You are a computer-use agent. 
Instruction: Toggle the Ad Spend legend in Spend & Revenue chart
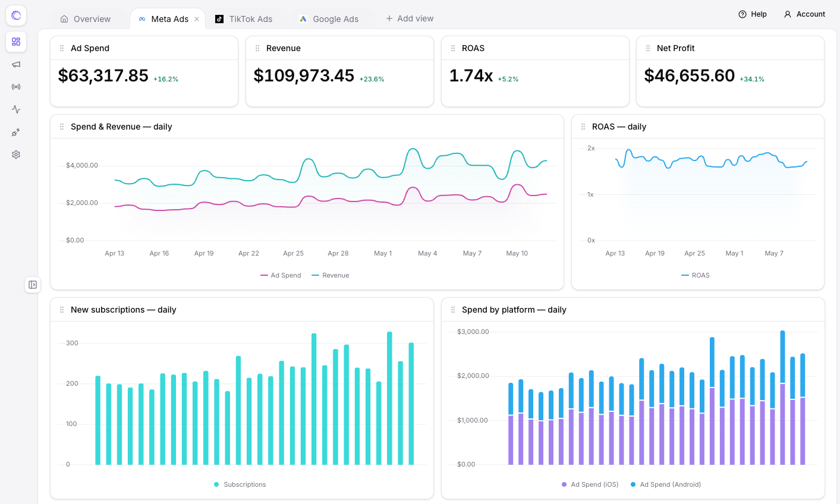coord(281,275)
